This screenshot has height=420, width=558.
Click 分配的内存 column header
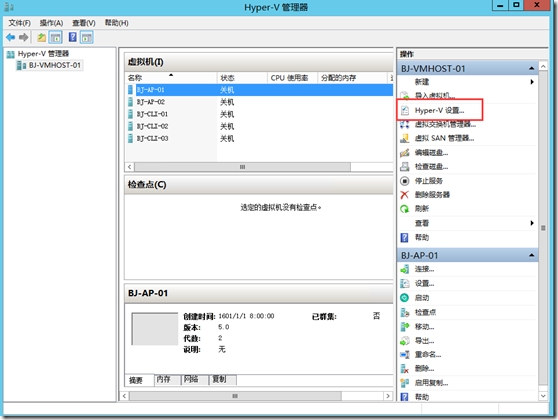[x=352, y=78]
